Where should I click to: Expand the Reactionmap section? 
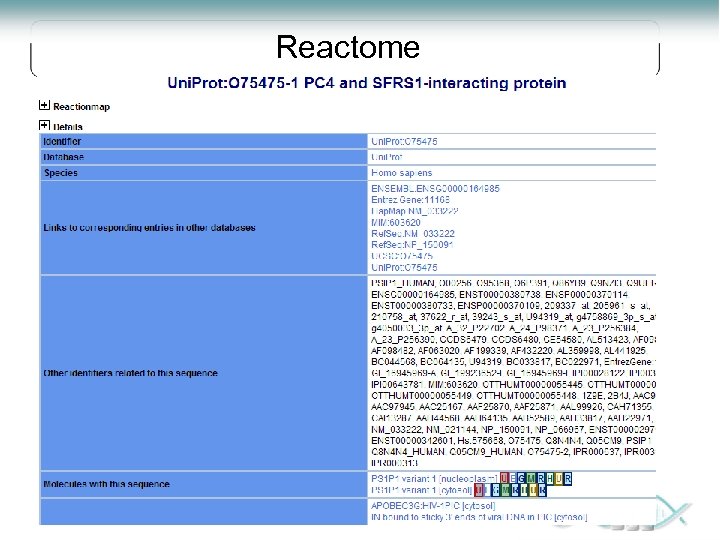[44, 106]
